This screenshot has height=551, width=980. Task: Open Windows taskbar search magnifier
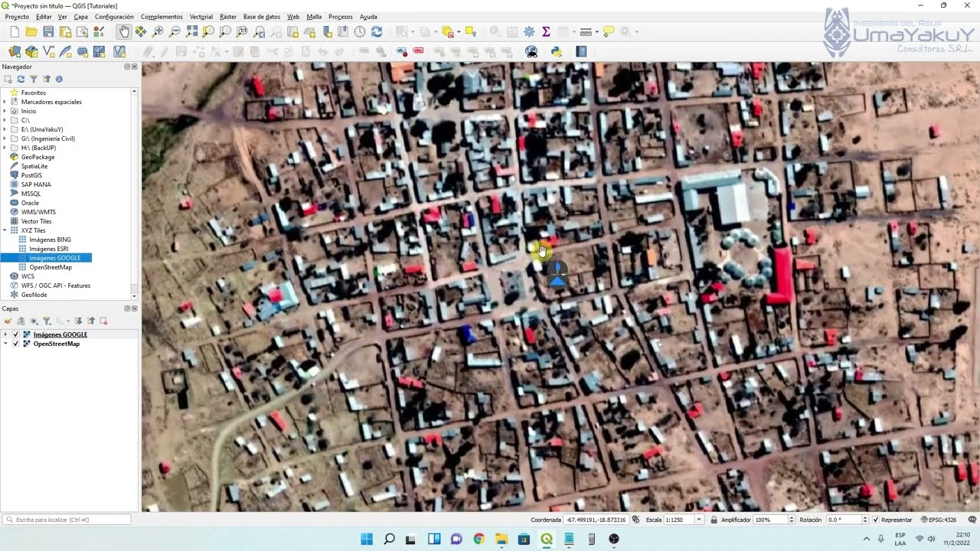[x=389, y=539]
